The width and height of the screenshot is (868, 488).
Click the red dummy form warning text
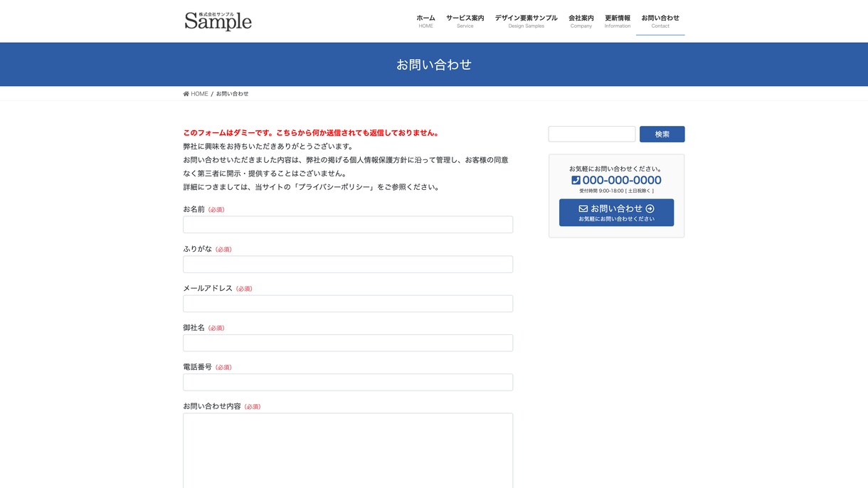311,133
